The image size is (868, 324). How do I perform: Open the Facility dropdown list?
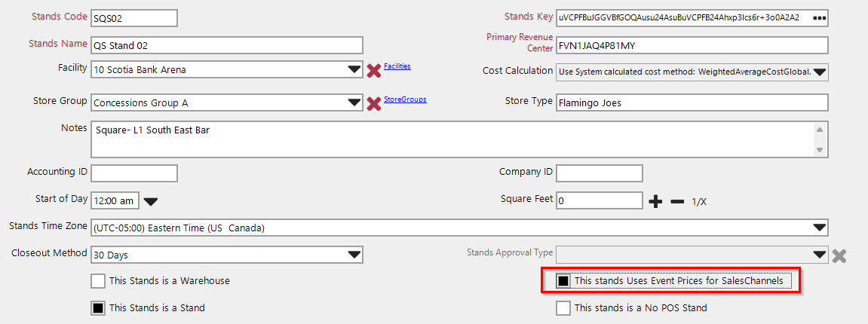(354, 70)
